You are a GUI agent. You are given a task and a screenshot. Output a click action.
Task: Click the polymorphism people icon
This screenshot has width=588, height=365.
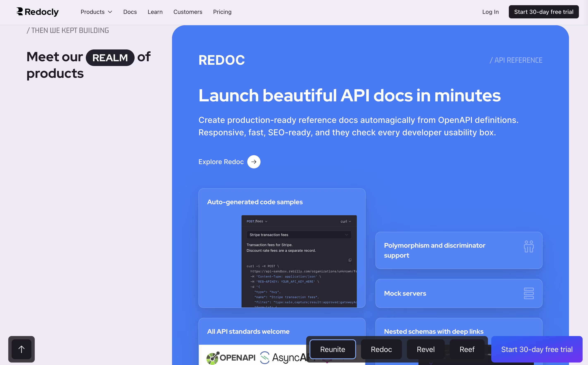(528, 246)
